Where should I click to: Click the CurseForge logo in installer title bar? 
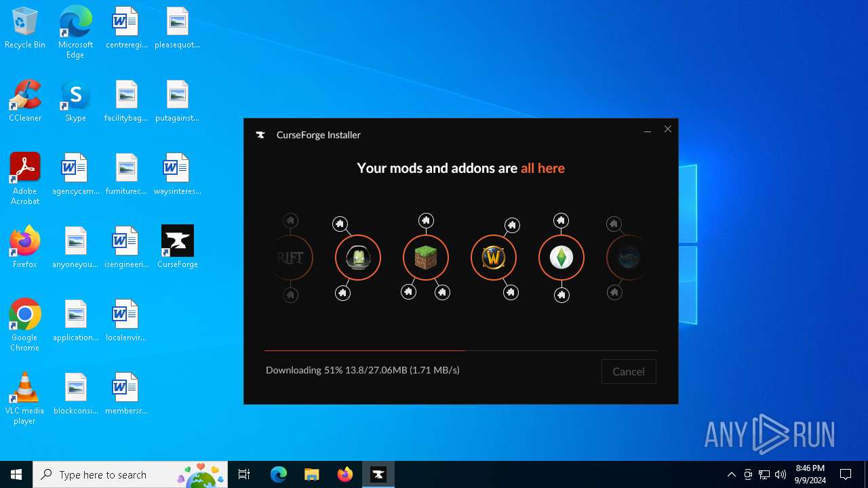pos(260,135)
